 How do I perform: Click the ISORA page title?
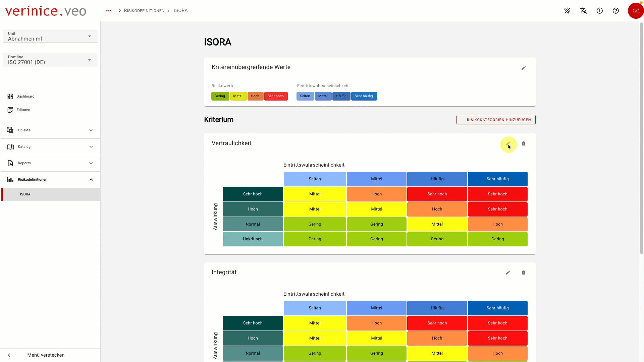(218, 42)
